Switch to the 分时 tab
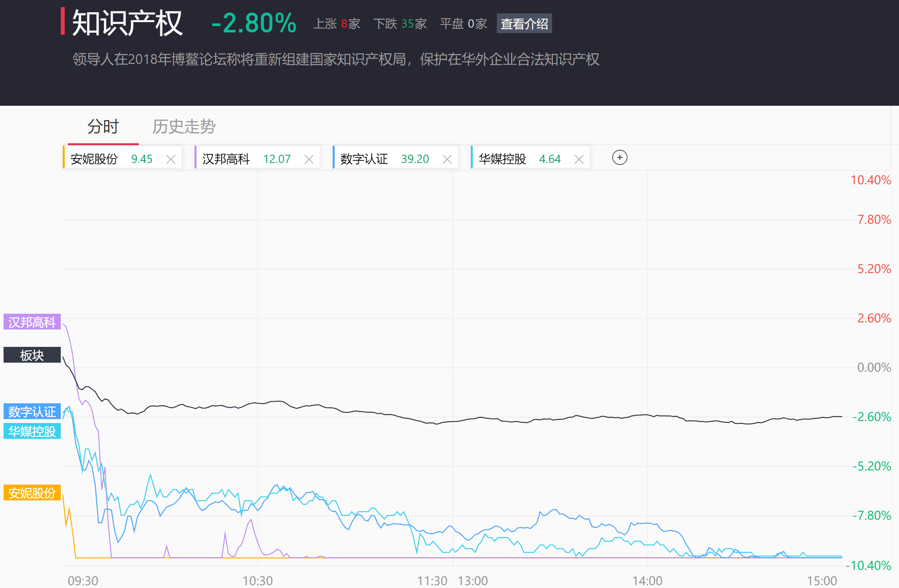Image resolution: width=899 pixels, height=588 pixels. (x=103, y=127)
